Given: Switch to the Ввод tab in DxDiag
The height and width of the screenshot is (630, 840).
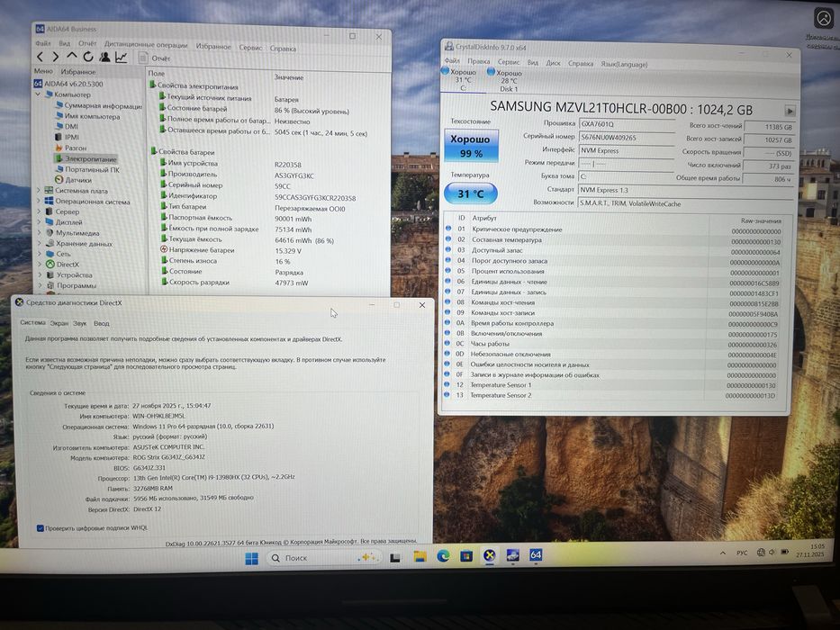Looking at the screenshot, I should coord(101,324).
